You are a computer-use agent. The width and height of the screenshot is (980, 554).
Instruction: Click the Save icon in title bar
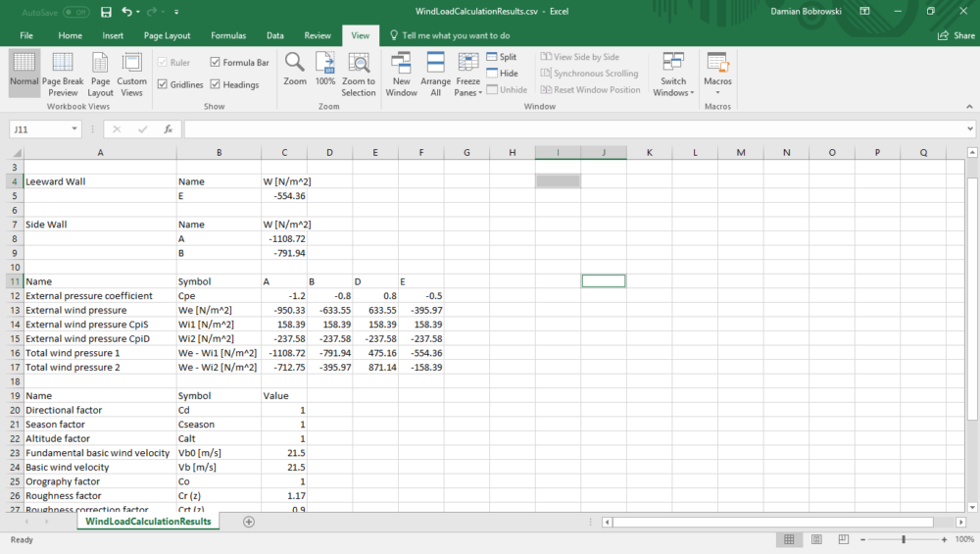pos(106,11)
